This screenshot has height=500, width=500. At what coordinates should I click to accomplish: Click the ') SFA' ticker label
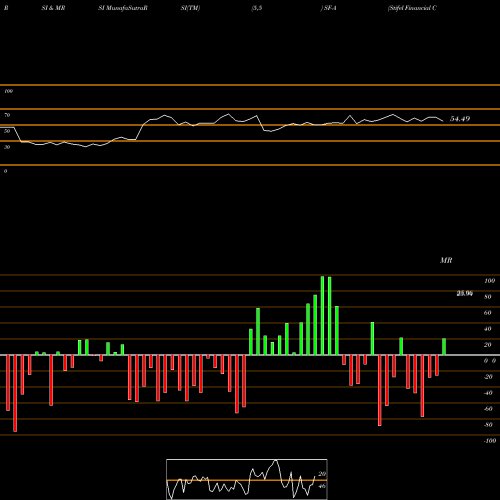pyautogui.click(x=328, y=8)
